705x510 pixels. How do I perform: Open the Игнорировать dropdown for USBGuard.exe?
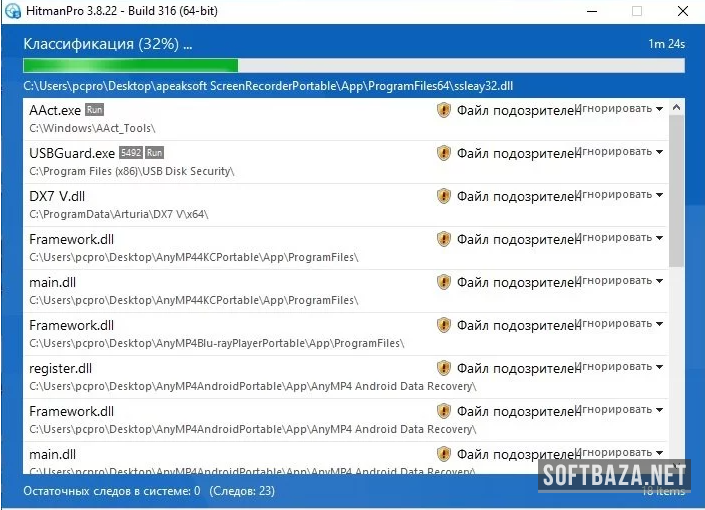coord(620,152)
